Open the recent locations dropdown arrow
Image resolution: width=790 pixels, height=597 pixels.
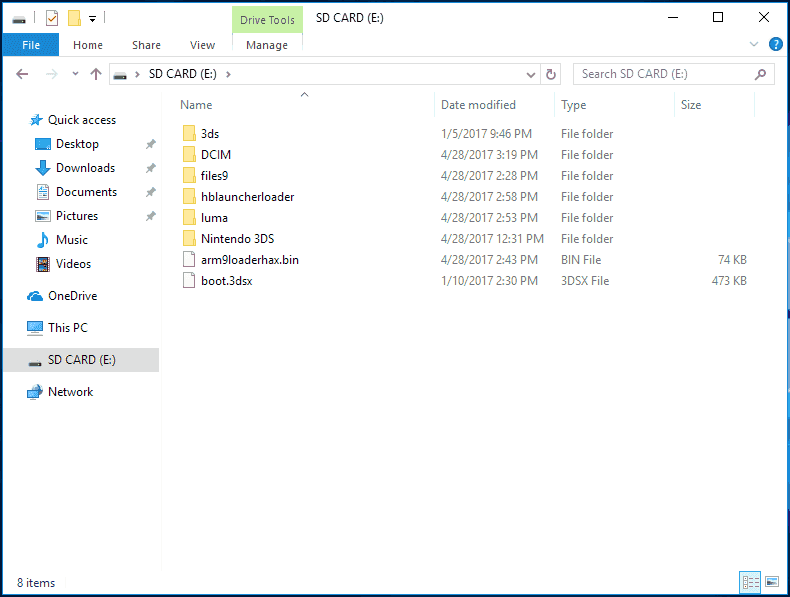coord(75,74)
